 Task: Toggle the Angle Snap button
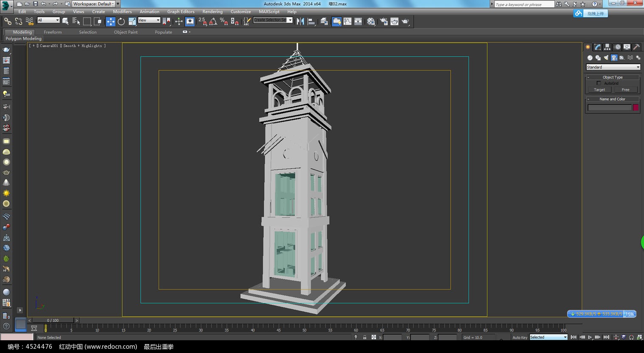(213, 21)
